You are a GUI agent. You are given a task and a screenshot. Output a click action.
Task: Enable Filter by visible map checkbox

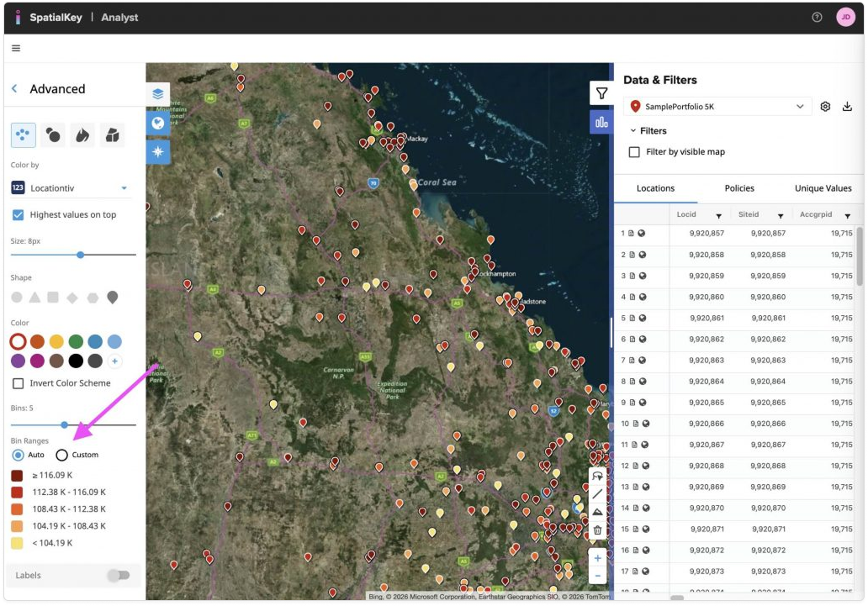pos(635,152)
